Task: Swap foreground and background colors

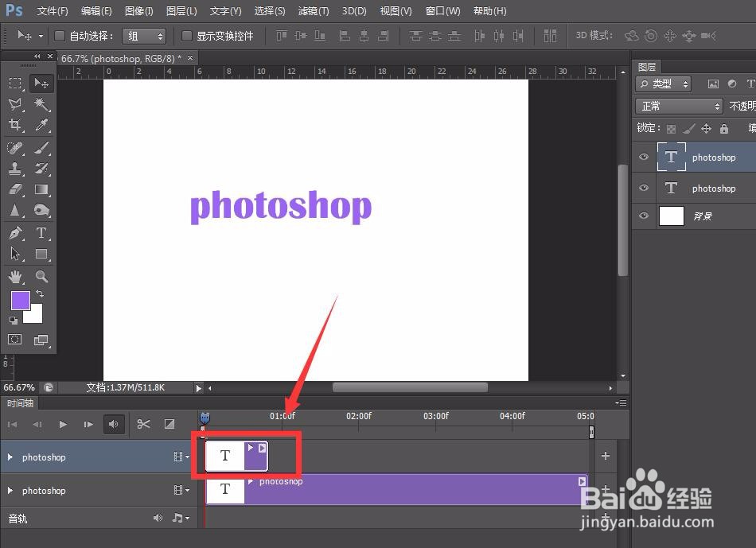Action: pyautogui.click(x=40, y=293)
